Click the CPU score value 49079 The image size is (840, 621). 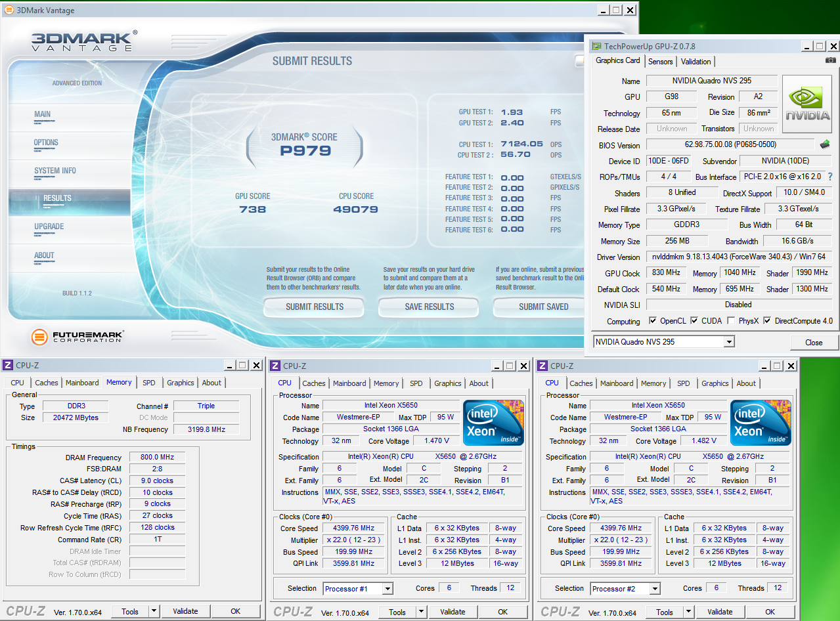tap(356, 209)
